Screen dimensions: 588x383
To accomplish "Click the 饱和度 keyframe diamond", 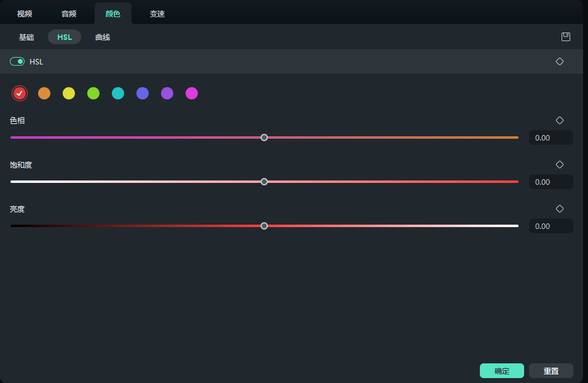I will (560, 164).
